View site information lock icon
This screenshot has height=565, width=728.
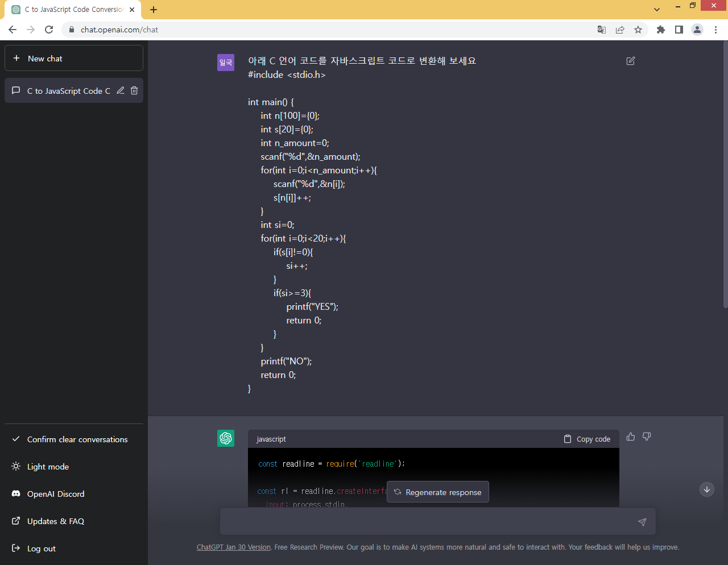(71, 30)
